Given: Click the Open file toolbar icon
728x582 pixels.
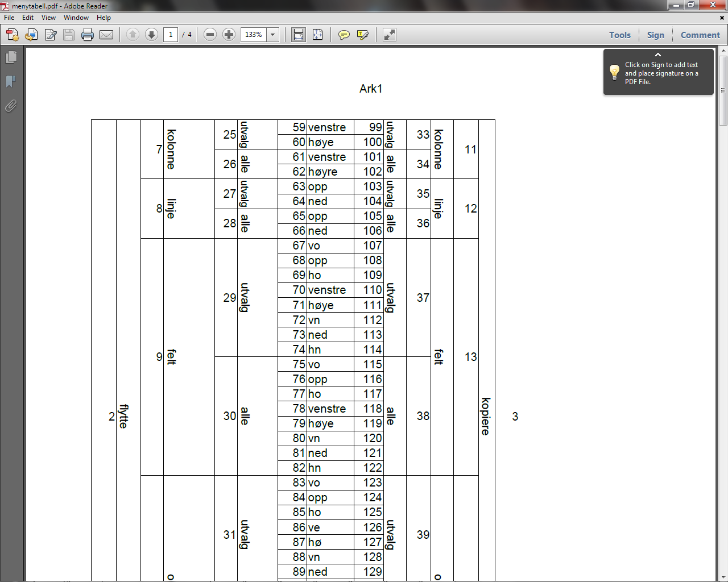Looking at the screenshot, I should [x=31, y=35].
